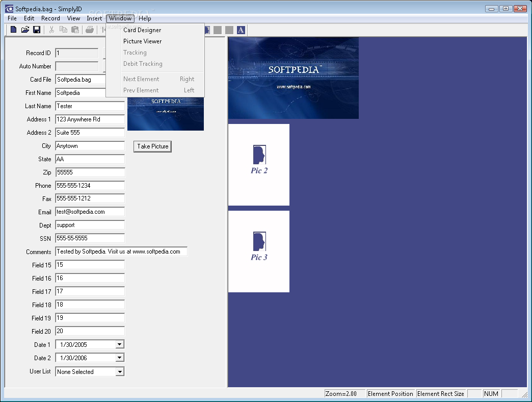Click the small Softpedia photo thumbnail
Screen dimensions: 532x402
click(x=166, y=114)
